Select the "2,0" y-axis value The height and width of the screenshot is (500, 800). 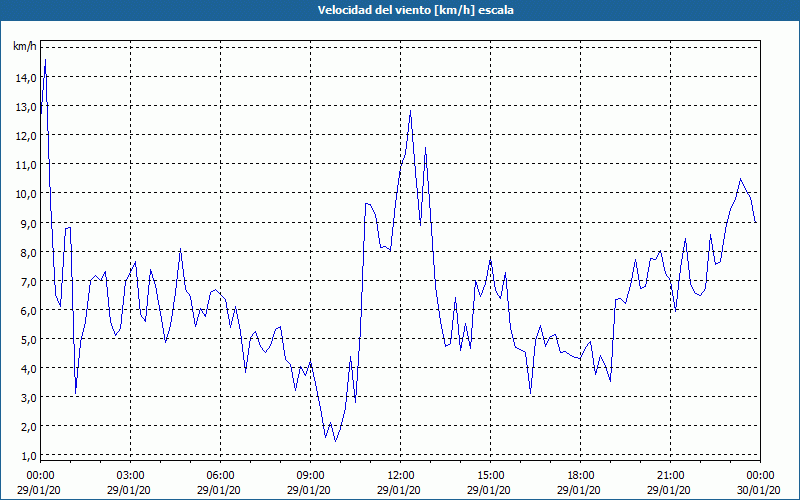(x=28, y=427)
